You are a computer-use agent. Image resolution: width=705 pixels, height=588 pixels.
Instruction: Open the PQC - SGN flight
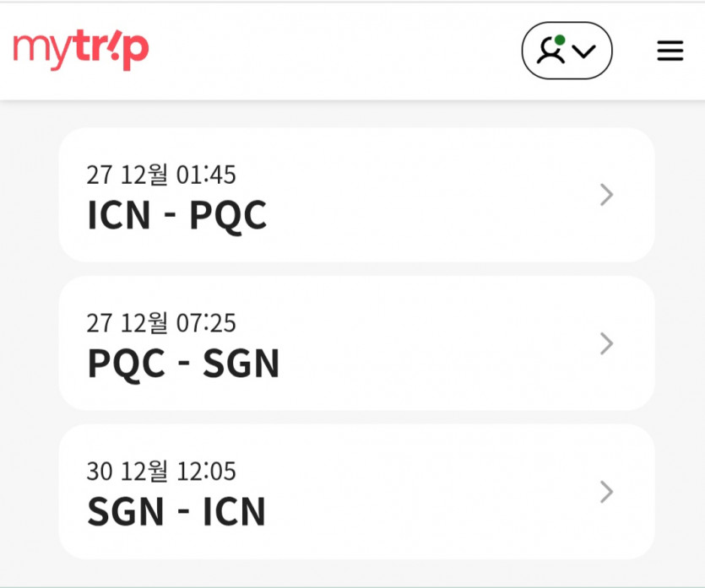(183, 364)
